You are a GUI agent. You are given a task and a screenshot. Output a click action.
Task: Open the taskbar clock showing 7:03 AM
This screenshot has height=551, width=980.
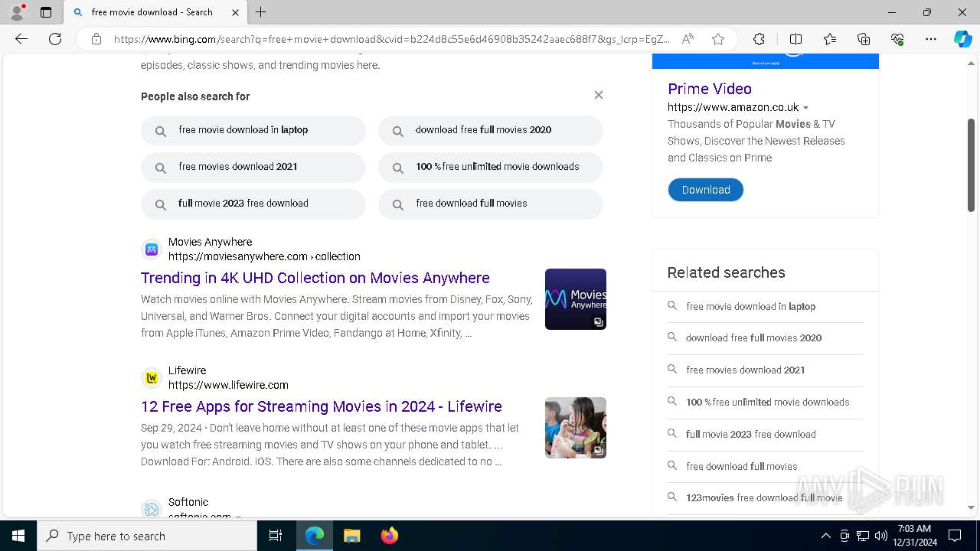pos(914,536)
